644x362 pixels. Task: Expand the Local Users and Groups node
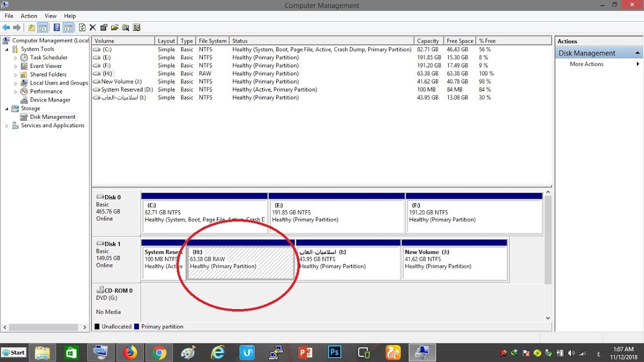(16, 83)
